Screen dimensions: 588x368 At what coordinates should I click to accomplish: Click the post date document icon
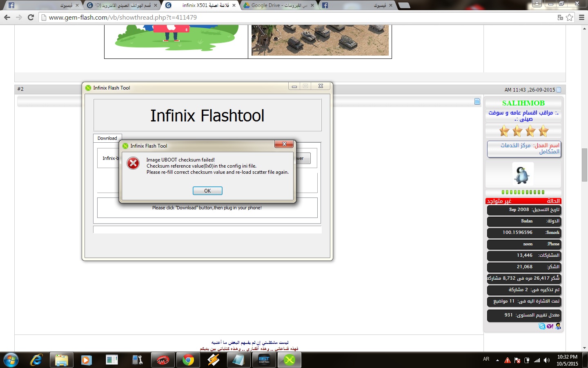tap(559, 90)
